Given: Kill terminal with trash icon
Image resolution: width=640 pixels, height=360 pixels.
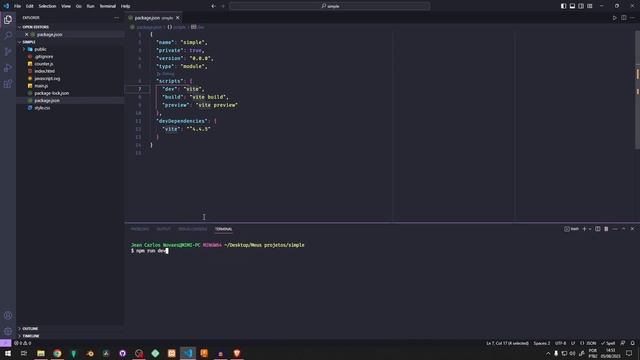Looking at the screenshot, I should pyautogui.click(x=606, y=229).
